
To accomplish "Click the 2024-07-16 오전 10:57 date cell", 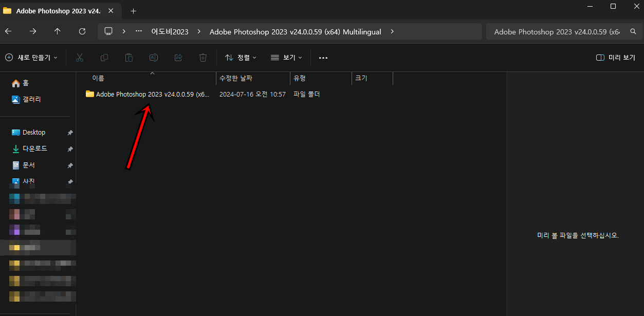I will (x=252, y=94).
